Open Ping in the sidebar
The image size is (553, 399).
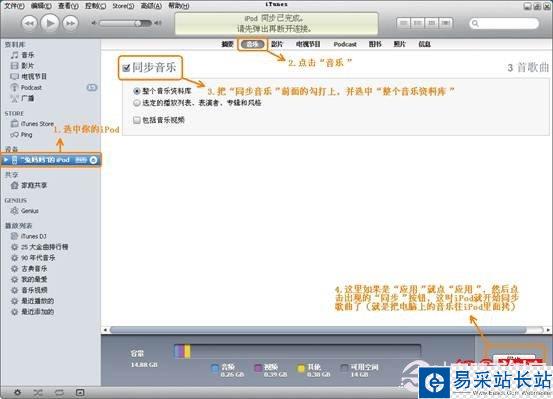coord(26,134)
